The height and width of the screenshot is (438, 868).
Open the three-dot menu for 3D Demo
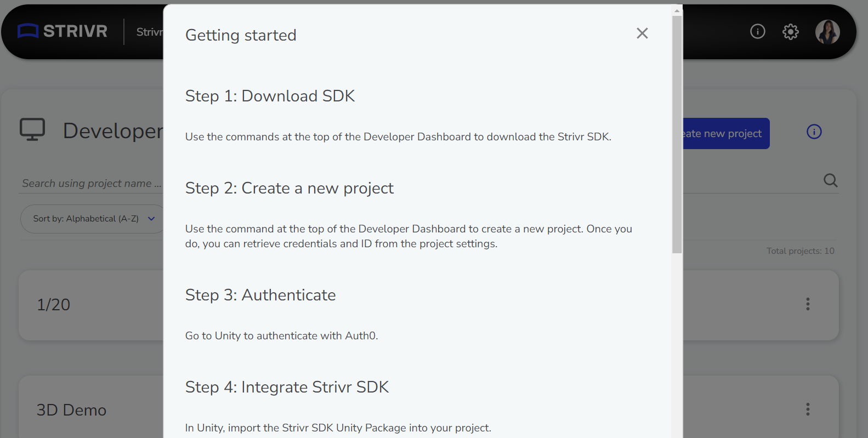click(808, 409)
